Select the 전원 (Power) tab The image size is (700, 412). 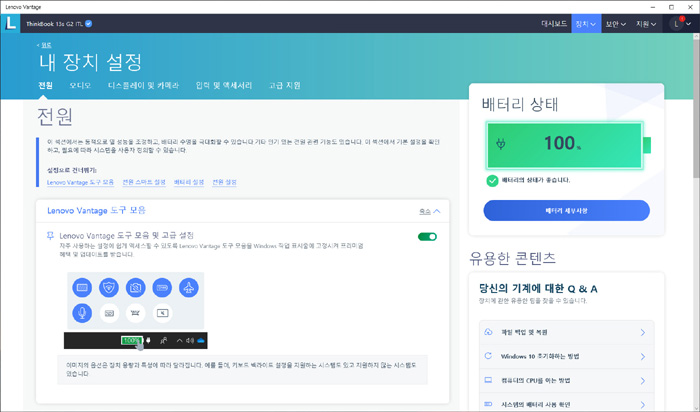45,85
